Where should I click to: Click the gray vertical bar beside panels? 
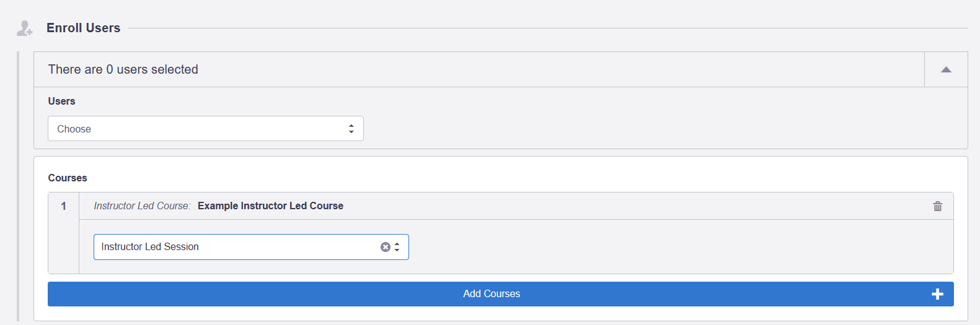click(18, 188)
